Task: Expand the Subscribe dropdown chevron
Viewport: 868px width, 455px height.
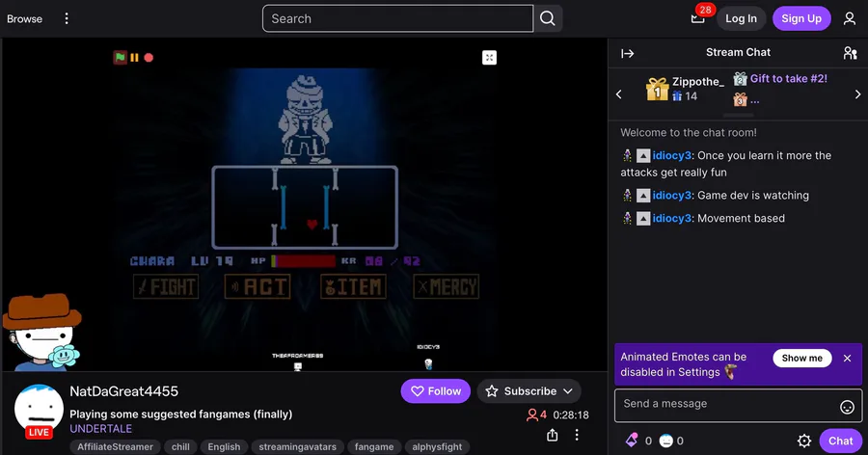Action: (568, 391)
